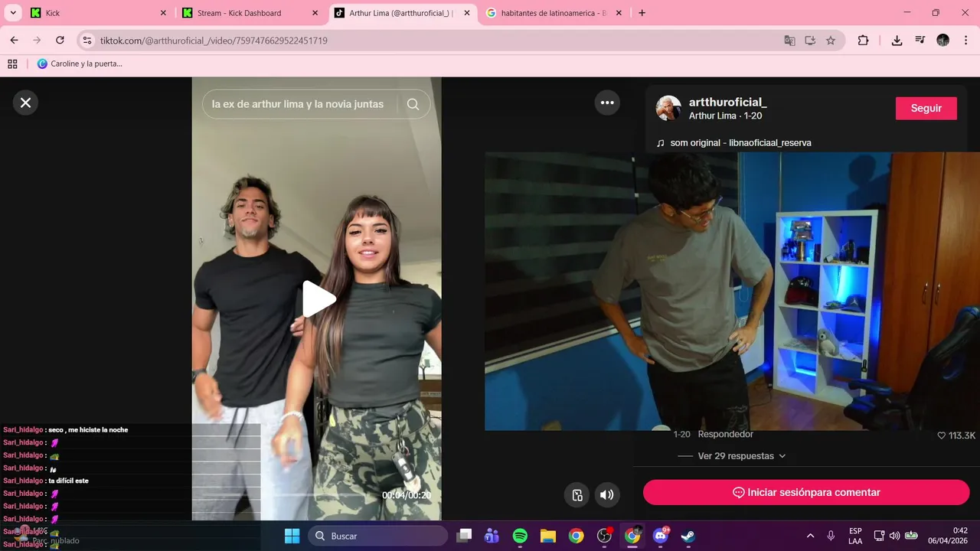Open the Caroline y la puerta bookmark
Image resolution: width=980 pixels, height=551 pixels.
(x=80, y=64)
